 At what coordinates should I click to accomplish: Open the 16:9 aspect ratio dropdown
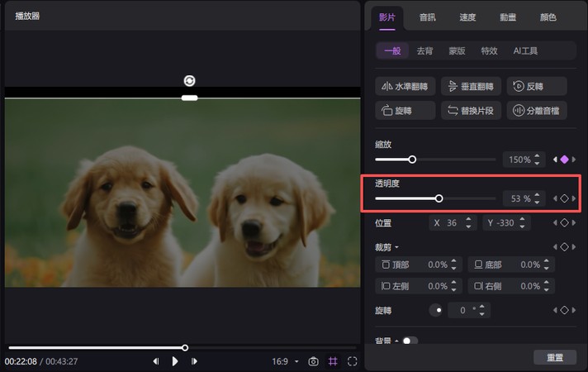point(285,361)
